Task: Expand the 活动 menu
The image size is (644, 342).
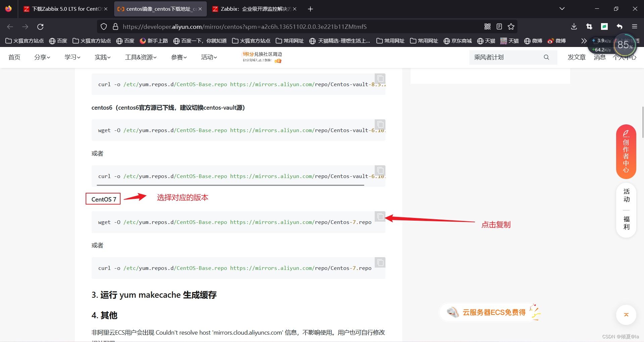Action: pos(209,57)
